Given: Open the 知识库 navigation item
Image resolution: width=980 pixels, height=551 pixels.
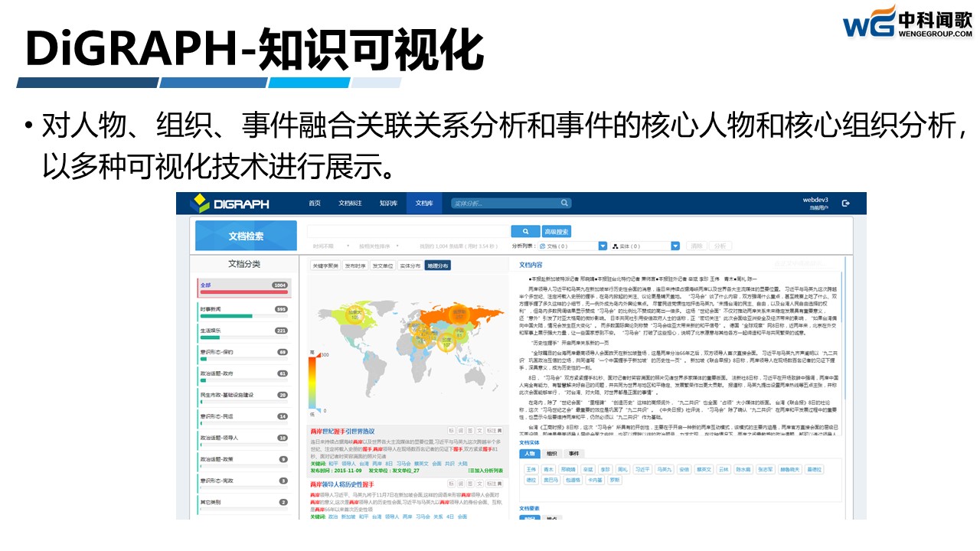Looking at the screenshot, I should click(388, 203).
